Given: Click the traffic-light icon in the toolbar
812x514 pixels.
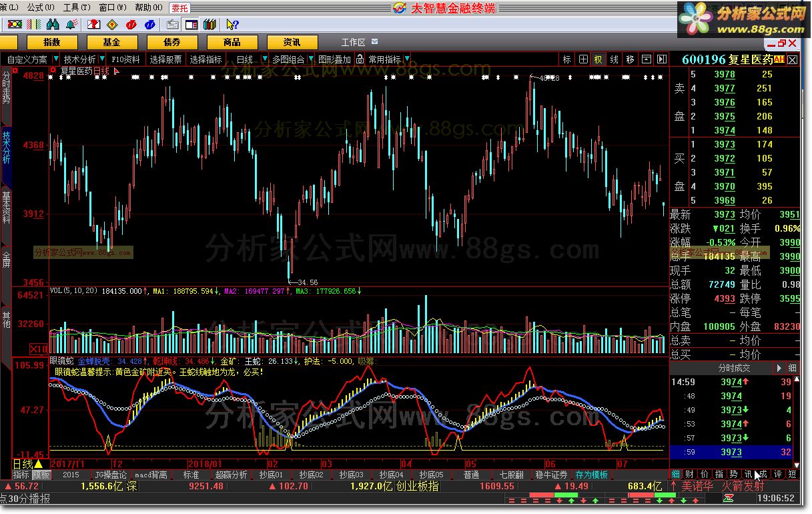Looking at the screenshot, I should point(13,25).
